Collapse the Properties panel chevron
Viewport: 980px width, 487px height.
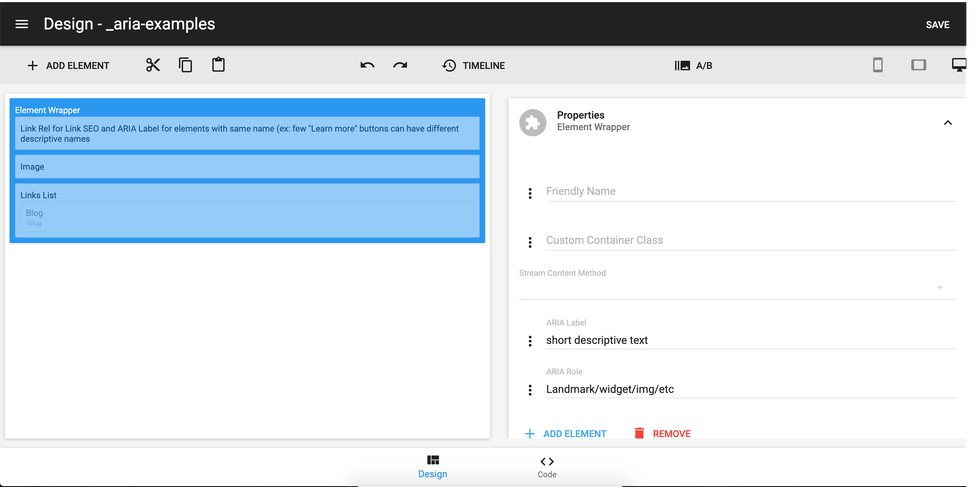948,122
